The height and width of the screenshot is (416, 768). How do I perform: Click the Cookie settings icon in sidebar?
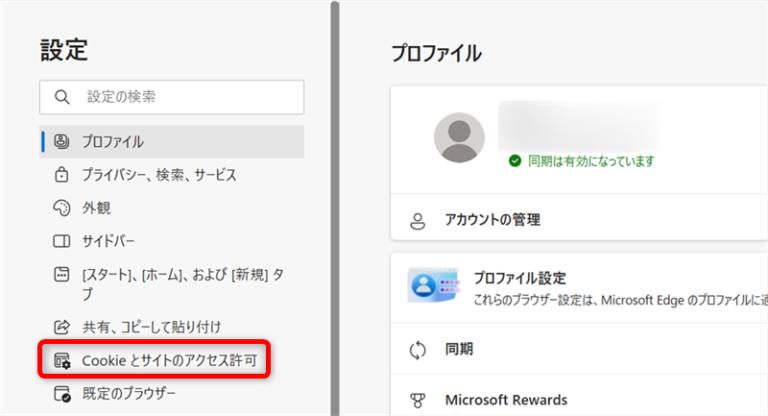click(x=62, y=359)
